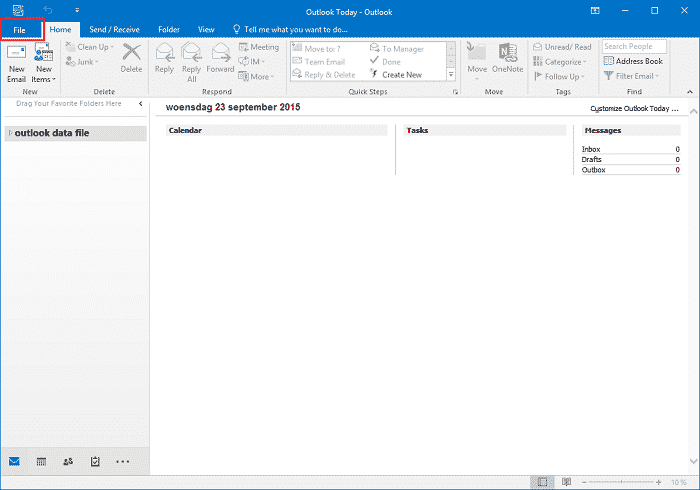Click Send/Receive All Folders quick access icon
This screenshot has height=490, width=700.
(x=18, y=10)
